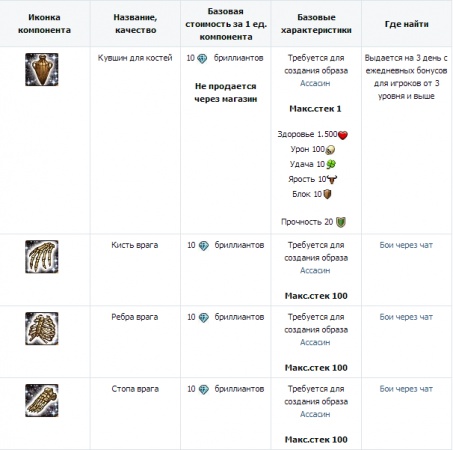The width and height of the screenshot is (453, 450).
Task: Click the bone jug item icon
Action: pos(42,69)
